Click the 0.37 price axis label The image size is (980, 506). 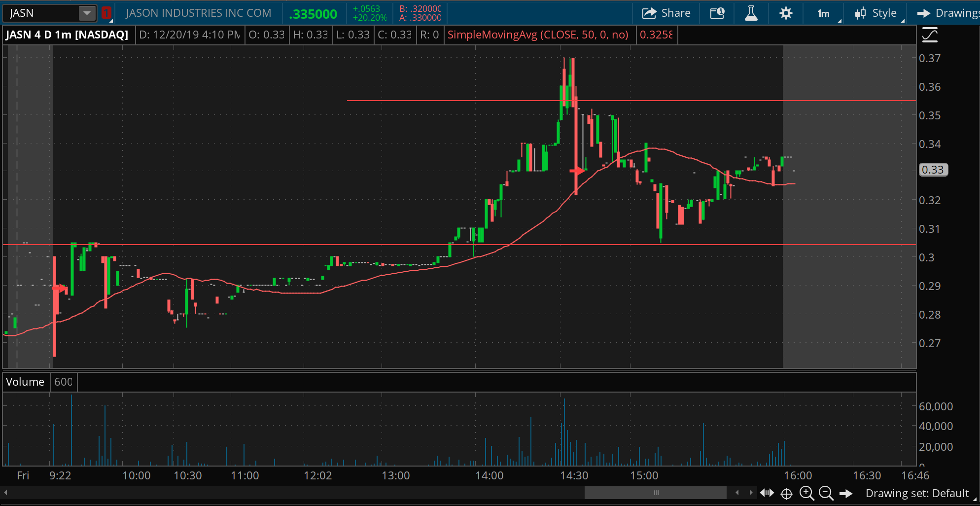coord(930,58)
